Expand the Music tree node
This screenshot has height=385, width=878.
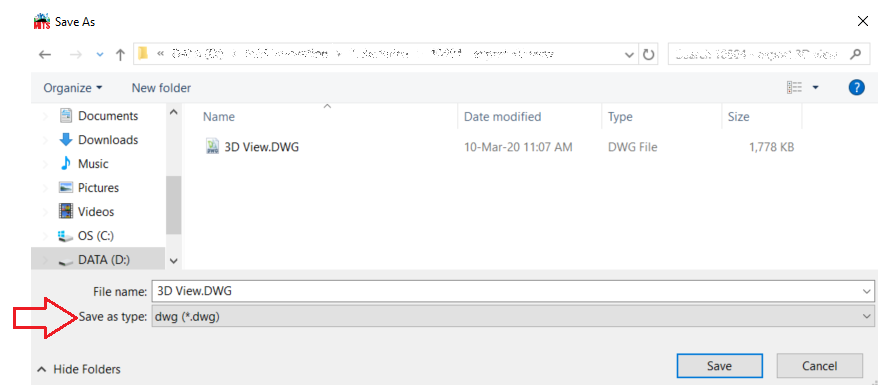[45, 164]
